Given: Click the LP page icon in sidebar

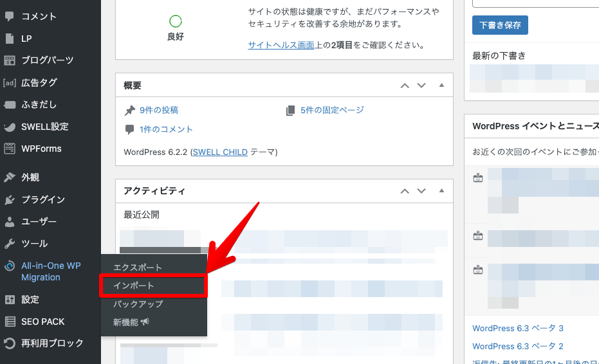Looking at the screenshot, I should pos(10,39).
